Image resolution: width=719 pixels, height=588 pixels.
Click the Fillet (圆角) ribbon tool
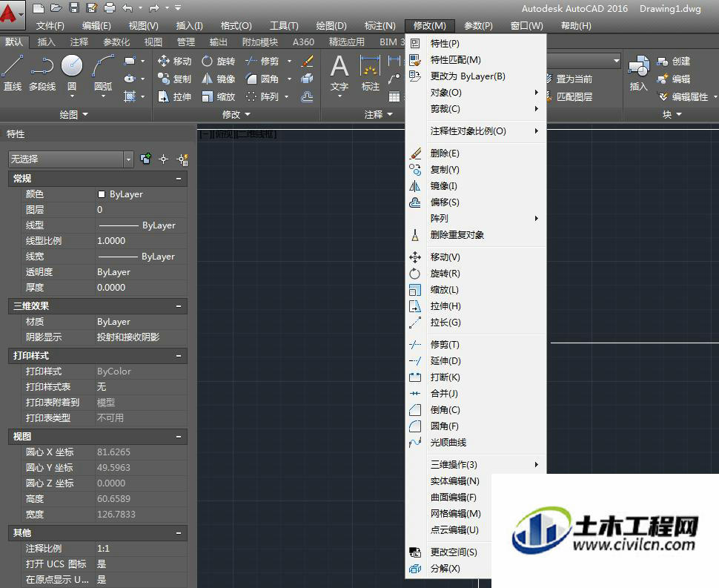pos(262,79)
